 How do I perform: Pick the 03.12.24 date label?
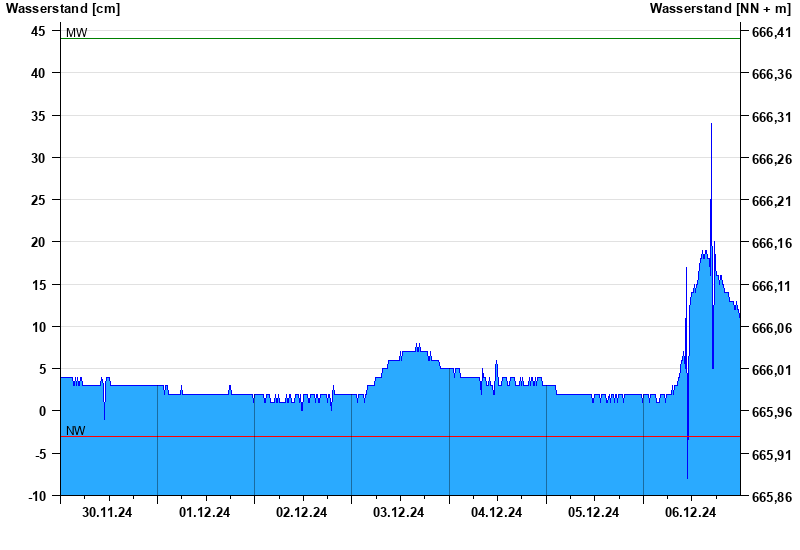(x=399, y=512)
